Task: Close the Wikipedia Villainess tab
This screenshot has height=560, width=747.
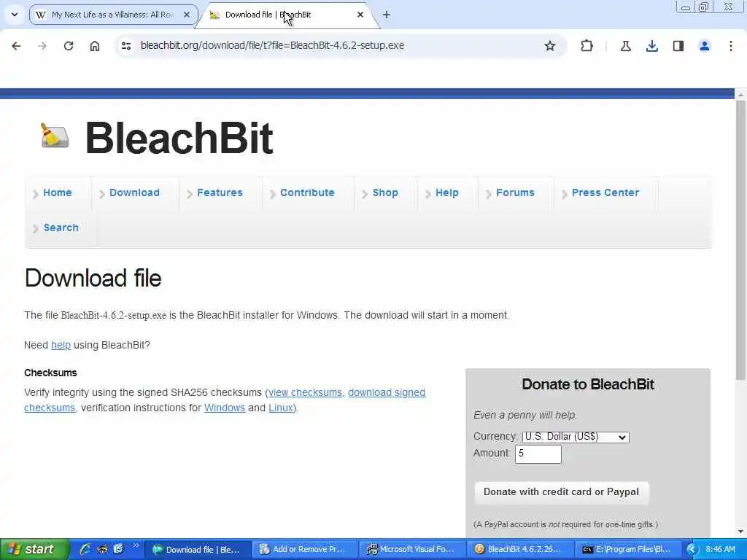Action: coord(187,15)
